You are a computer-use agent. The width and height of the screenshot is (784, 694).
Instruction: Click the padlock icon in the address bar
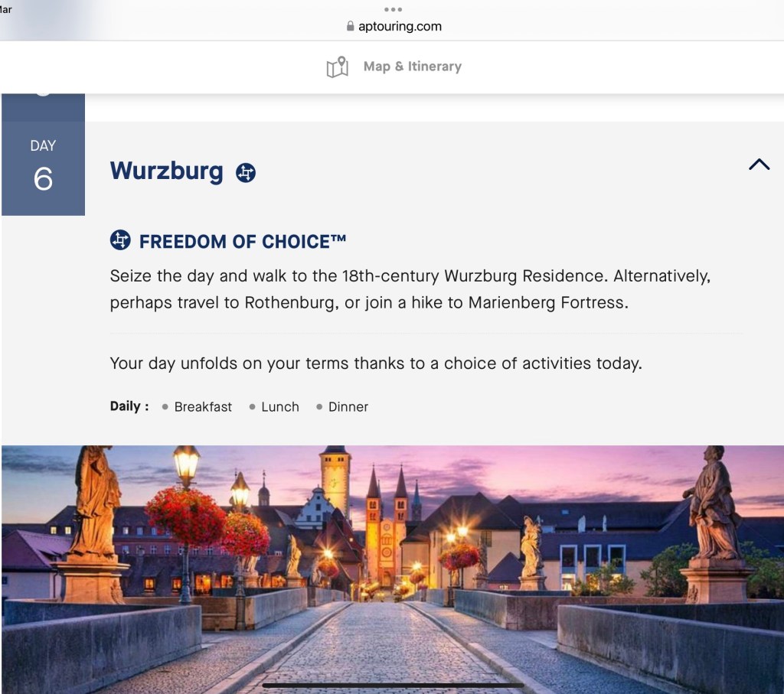350,26
